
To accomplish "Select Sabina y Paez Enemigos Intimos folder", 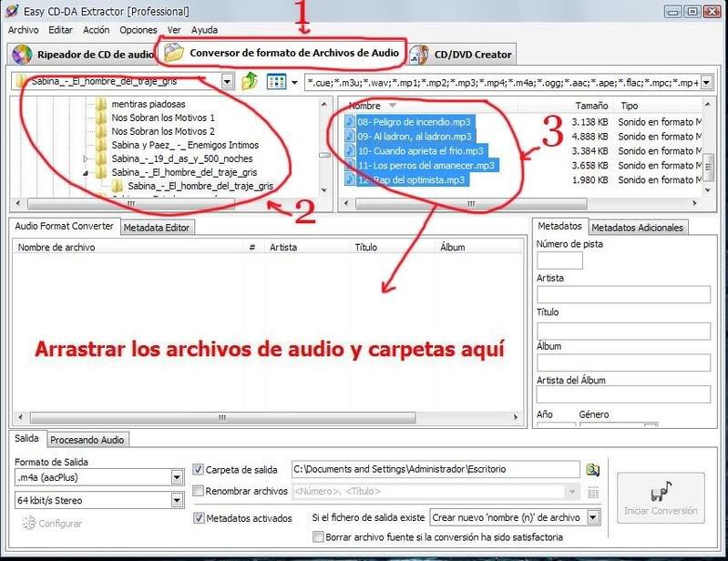I will [185, 145].
